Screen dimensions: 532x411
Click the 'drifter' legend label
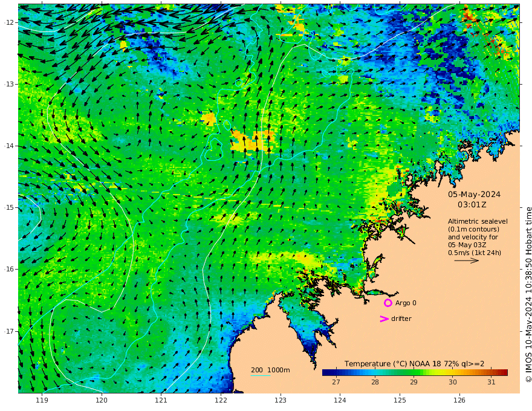[401, 319]
